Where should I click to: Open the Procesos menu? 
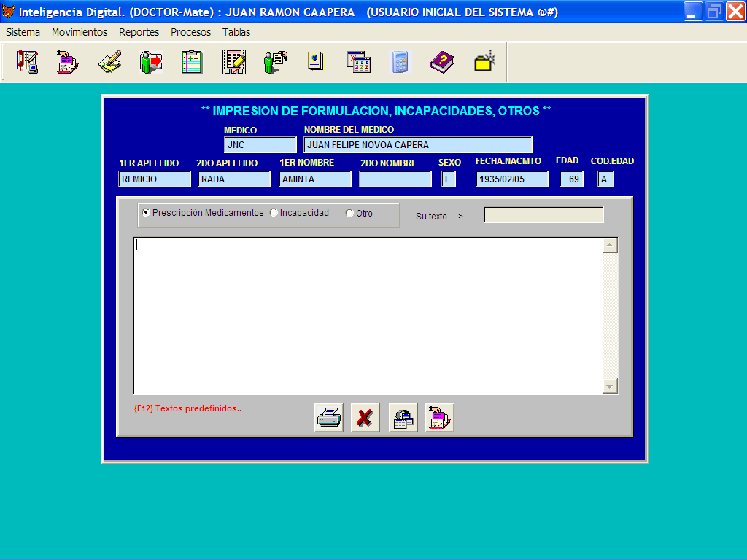(190, 32)
